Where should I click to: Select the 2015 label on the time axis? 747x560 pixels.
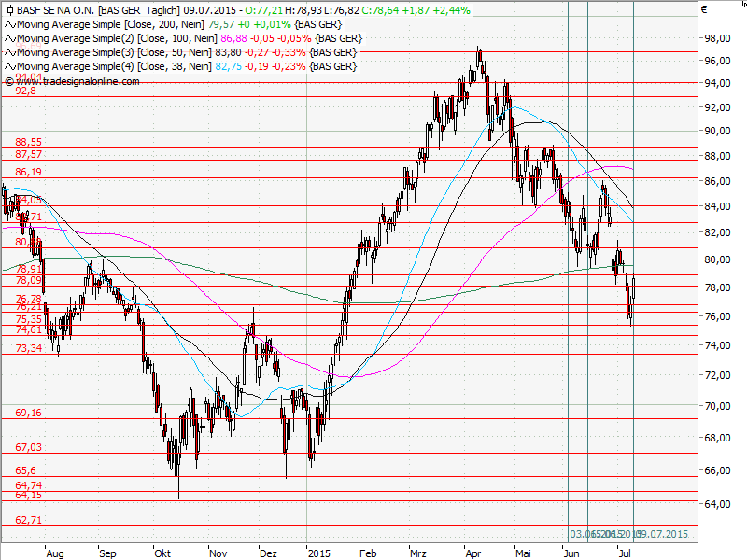321,553
